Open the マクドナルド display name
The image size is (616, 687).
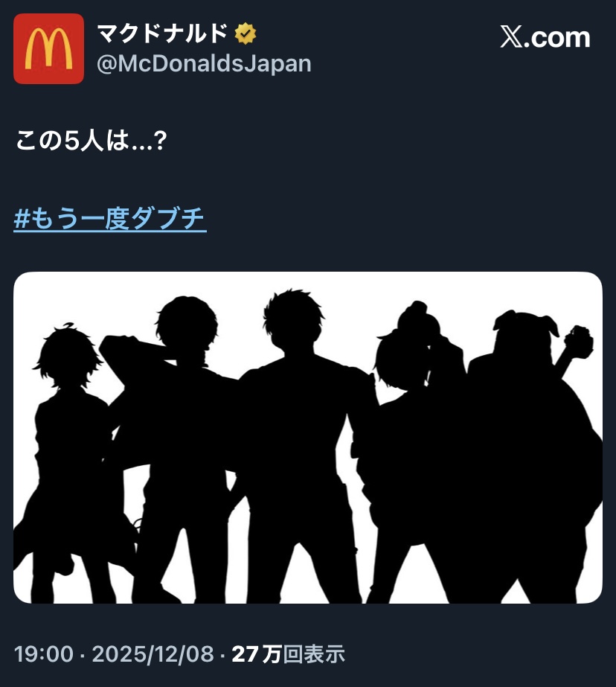[162, 33]
